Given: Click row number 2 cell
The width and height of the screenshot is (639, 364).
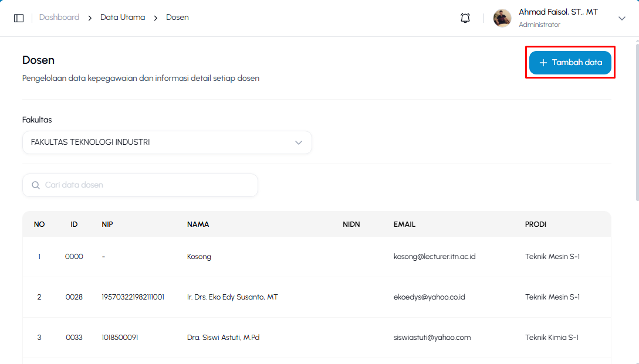Looking at the screenshot, I should click(39, 297).
